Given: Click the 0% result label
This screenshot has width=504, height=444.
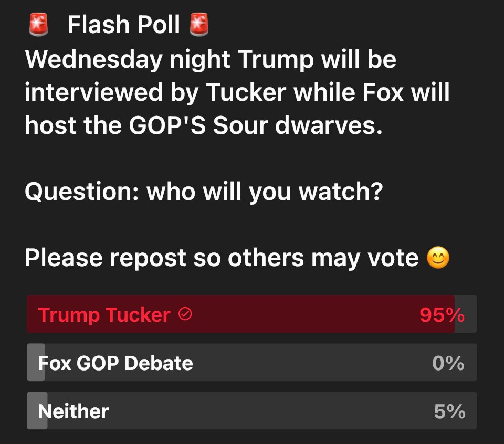Looking at the screenshot, I should pos(448,363).
